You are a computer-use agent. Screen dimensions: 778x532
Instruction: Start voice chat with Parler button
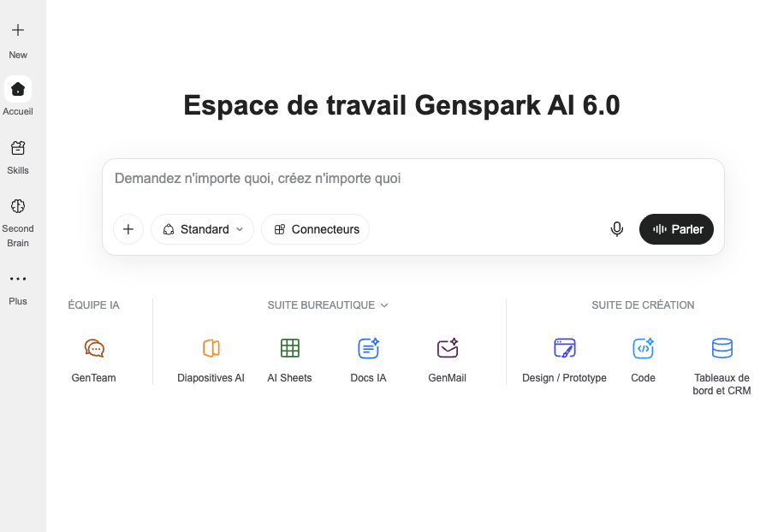[x=676, y=229]
